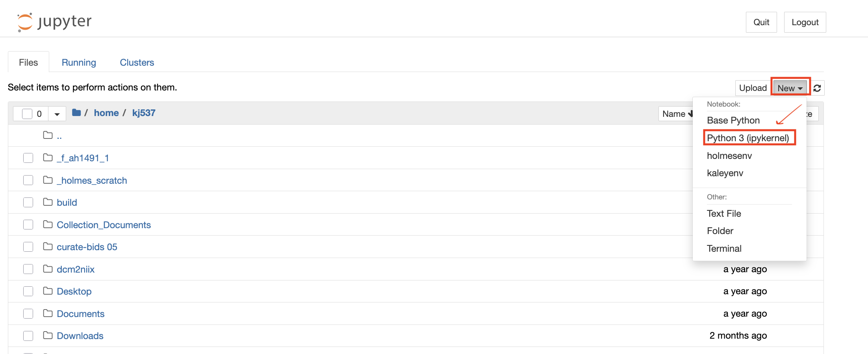Open the curate-bids 05 folder link
The image size is (868, 354).
87,247
